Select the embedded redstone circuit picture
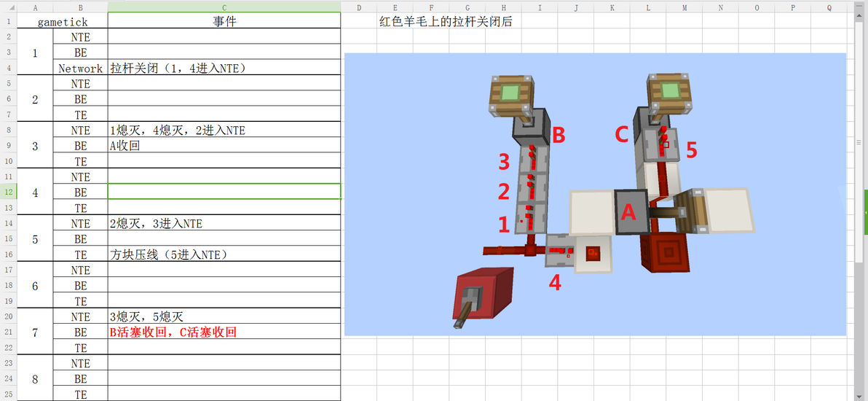 [x=596, y=194]
